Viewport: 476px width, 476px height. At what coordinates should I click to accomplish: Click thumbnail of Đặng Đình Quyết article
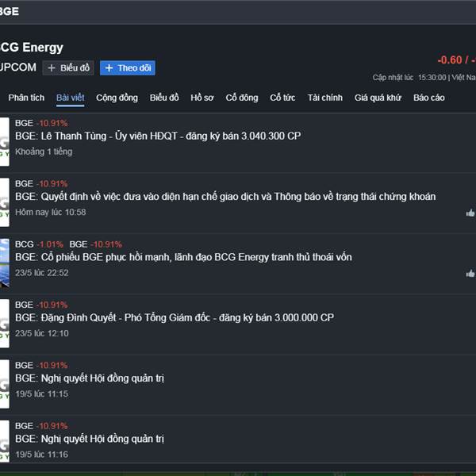[x=5, y=324]
